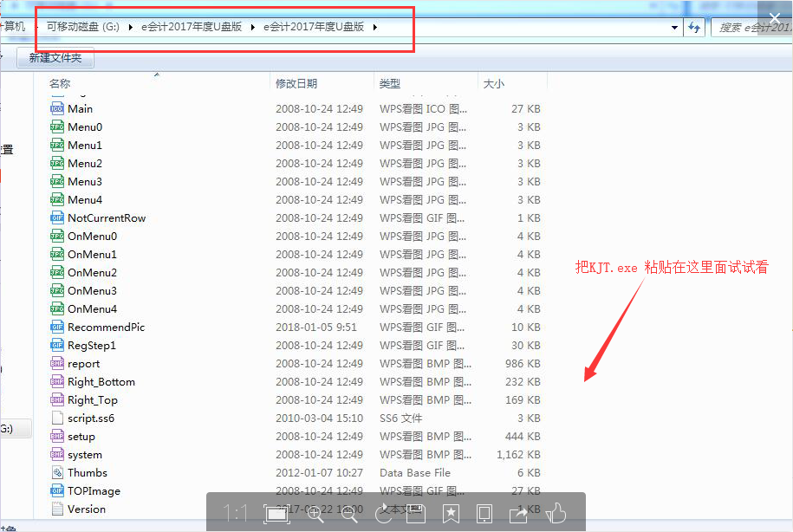Sort files by the 大小 column header

point(494,83)
